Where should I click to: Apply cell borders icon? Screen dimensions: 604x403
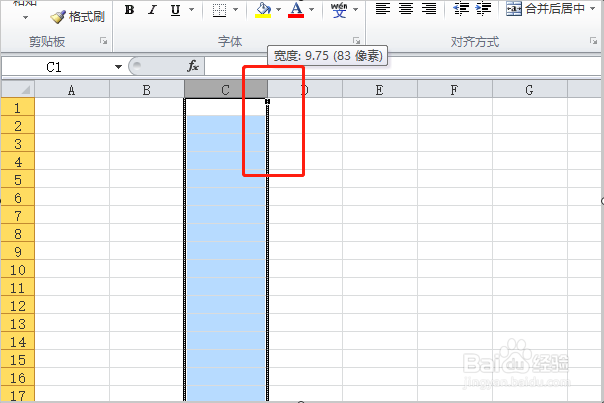point(219,10)
